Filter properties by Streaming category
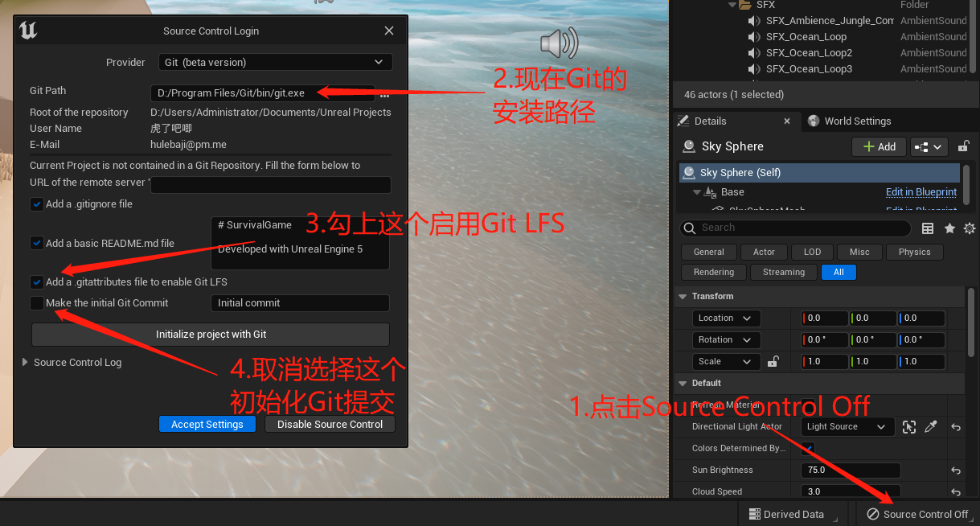 click(x=784, y=272)
